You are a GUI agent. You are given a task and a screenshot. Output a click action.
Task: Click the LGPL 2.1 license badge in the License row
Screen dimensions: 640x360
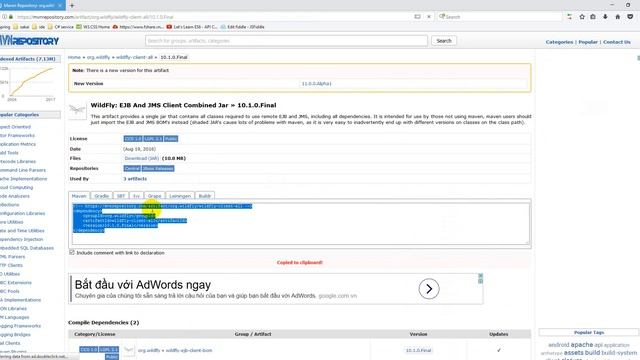click(153, 139)
